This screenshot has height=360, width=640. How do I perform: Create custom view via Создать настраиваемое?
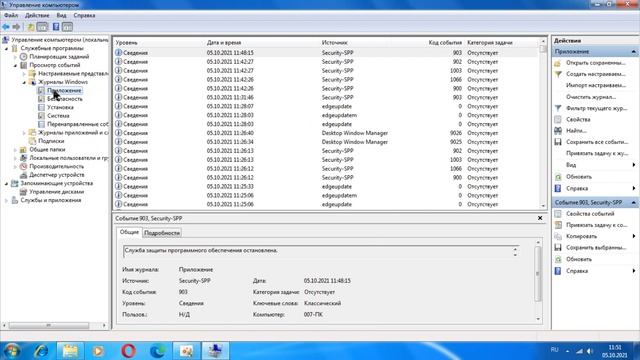(x=595, y=74)
